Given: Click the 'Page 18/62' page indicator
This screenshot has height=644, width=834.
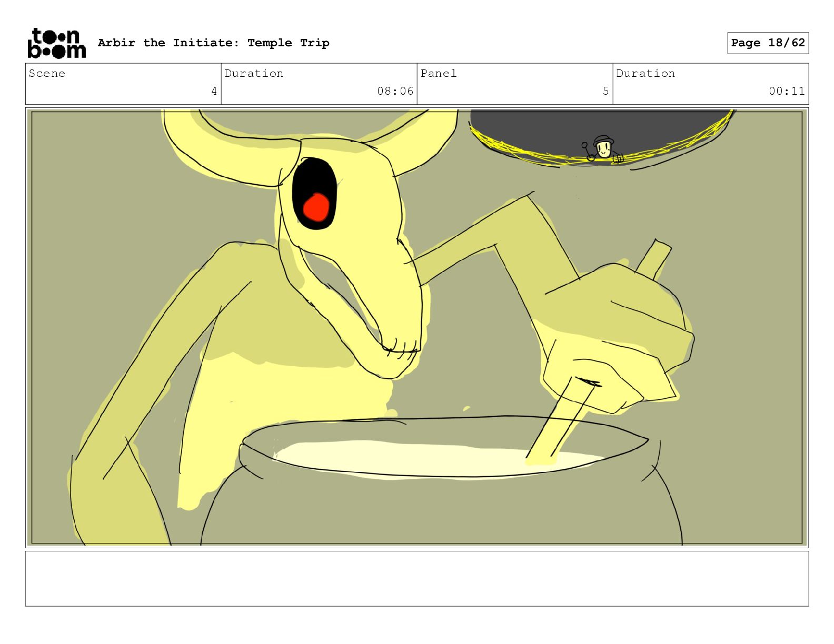Looking at the screenshot, I should 768,43.
